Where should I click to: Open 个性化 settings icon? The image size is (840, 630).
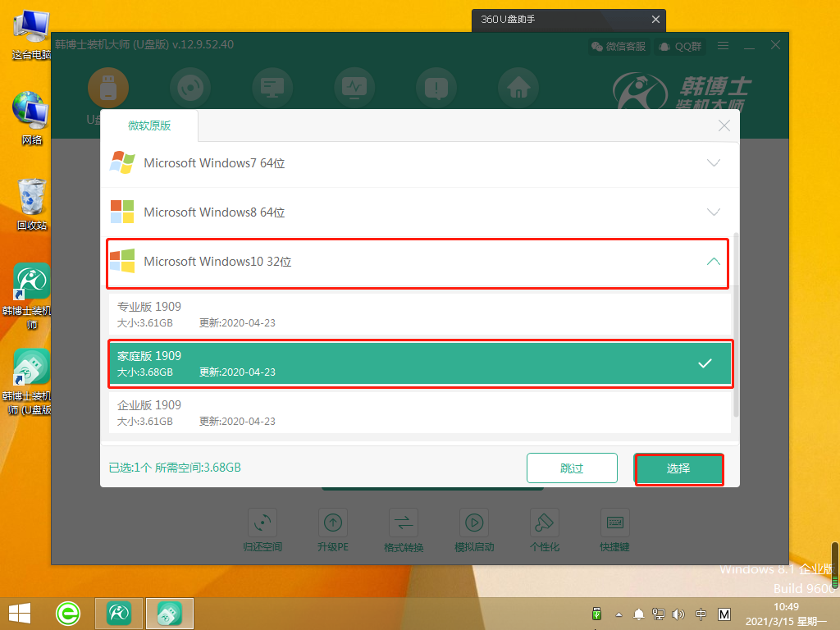click(544, 523)
